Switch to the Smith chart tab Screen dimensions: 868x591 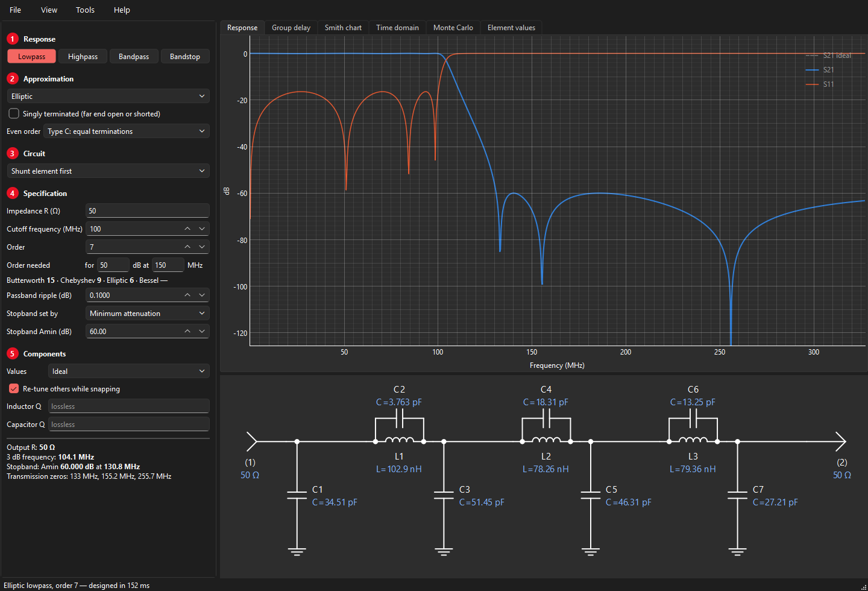[343, 28]
